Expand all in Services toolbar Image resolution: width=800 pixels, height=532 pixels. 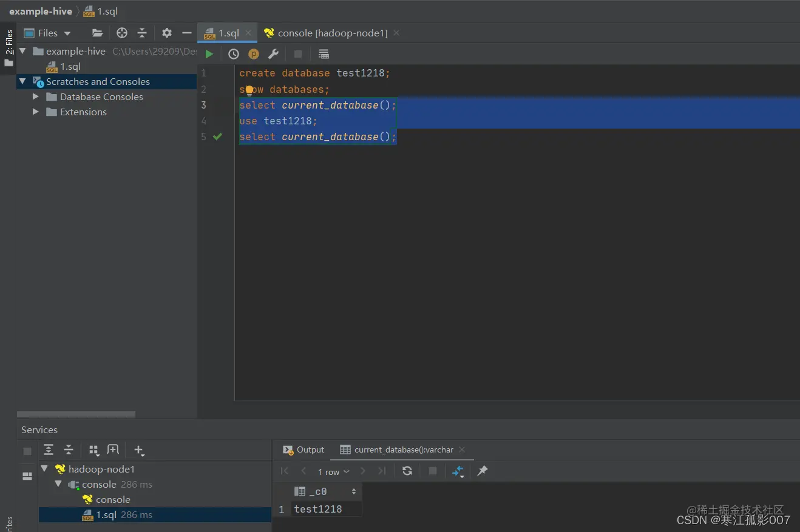click(49, 450)
